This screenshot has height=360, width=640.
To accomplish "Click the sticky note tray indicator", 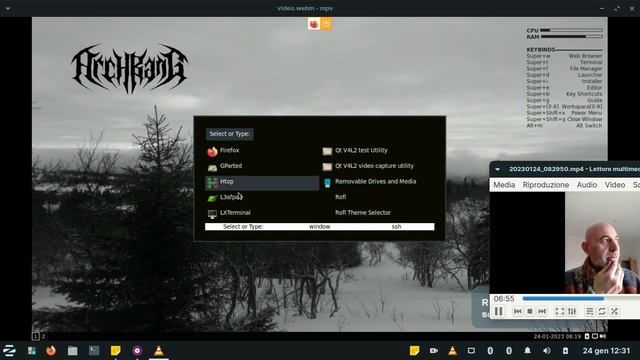I will pyautogui.click(x=414, y=351).
